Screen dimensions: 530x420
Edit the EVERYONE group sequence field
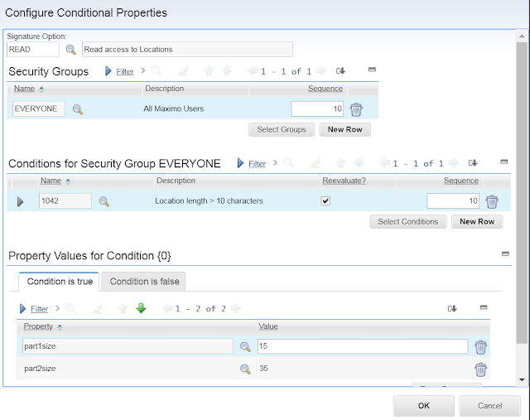[x=317, y=109]
